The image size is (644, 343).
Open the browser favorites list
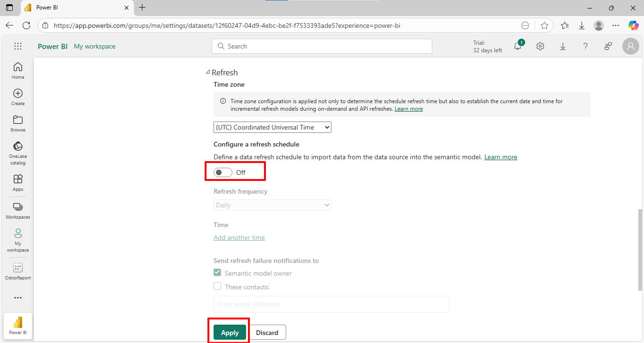[x=565, y=25]
